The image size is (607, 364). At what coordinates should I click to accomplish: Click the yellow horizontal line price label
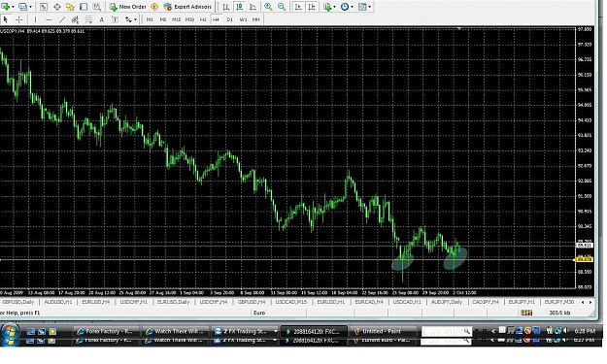(x=585, y=259)
